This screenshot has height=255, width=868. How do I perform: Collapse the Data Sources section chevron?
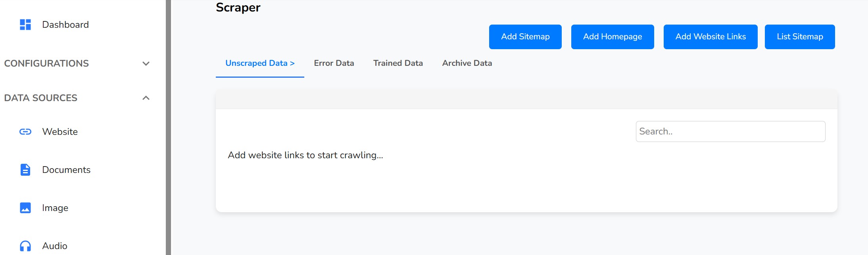(x=146, y=98)
